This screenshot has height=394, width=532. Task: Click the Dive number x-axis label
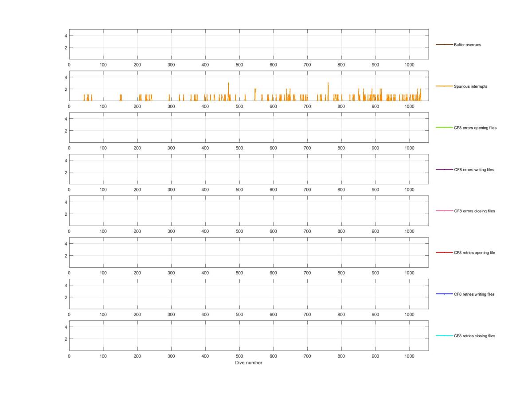tap(249, 363)
